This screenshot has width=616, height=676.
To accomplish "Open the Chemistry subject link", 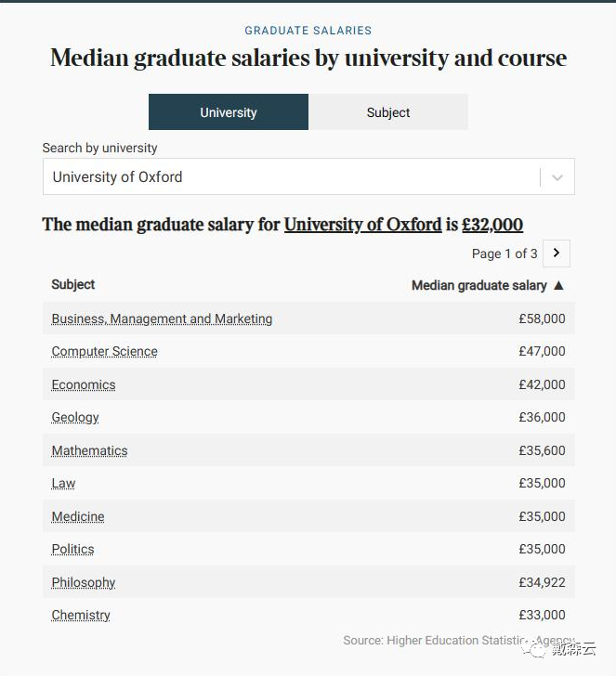I will pos(81,616).
